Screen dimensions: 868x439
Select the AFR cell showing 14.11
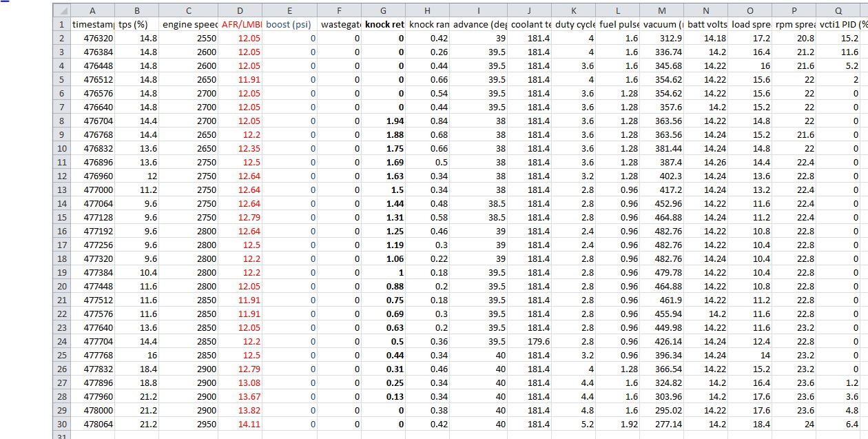(240, 424)
